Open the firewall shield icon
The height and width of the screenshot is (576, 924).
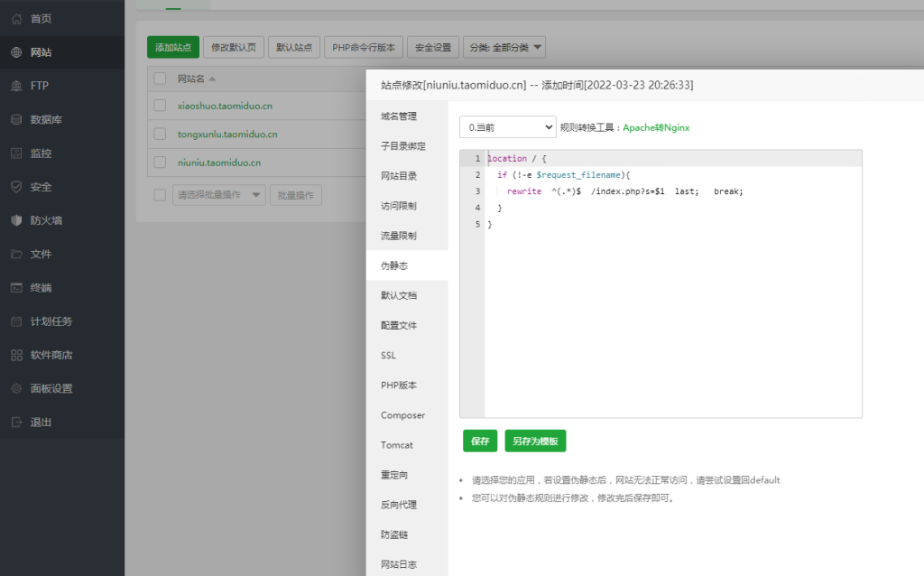tap(16, 220)
